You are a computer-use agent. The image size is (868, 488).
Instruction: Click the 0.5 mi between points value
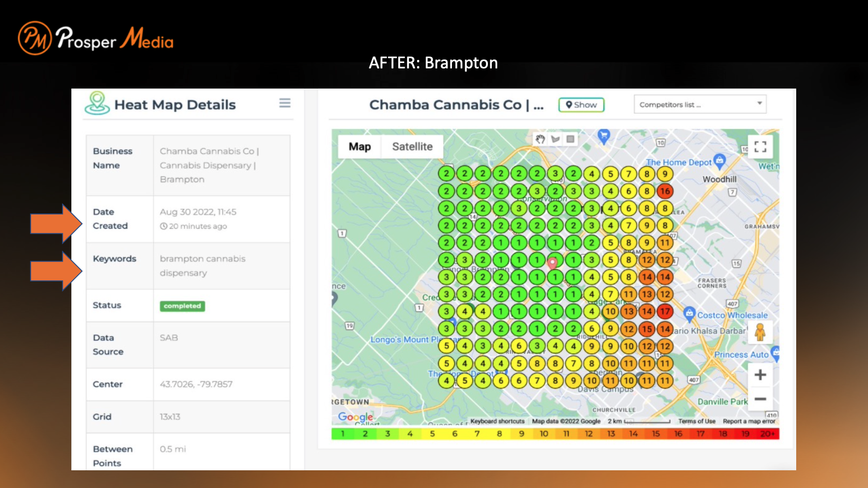[173, 449]
